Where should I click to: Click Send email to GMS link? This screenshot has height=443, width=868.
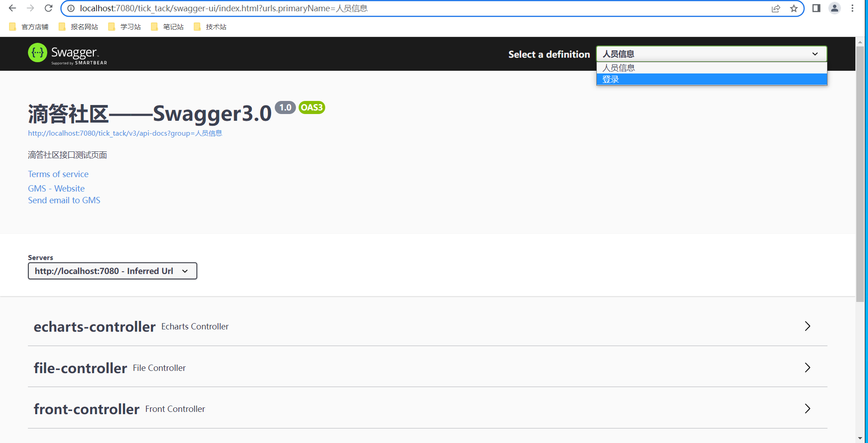pyautogui.click(x=64, y=200)
